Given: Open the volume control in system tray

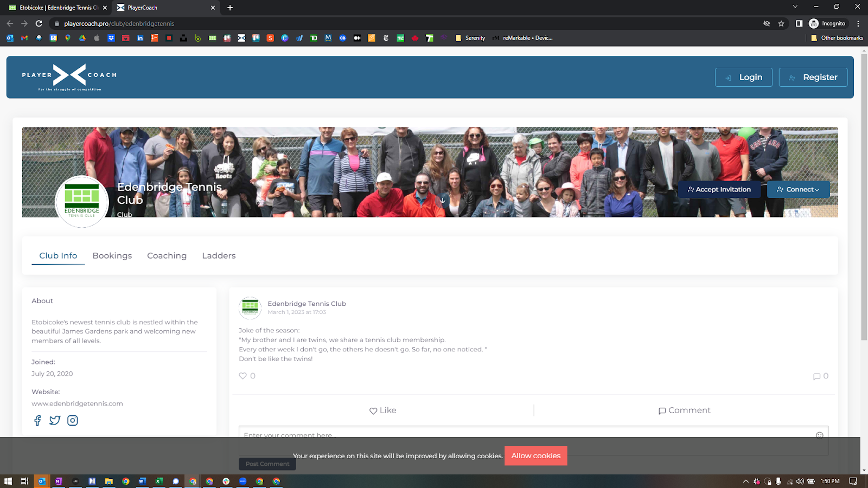Looking at the screenshot, I should (800, 481).
